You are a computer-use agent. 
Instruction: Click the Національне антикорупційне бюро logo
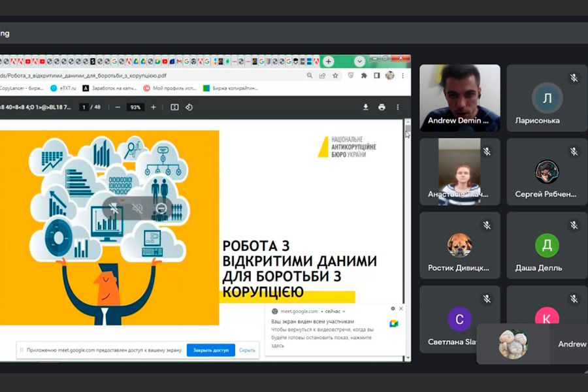pos(348,147)
